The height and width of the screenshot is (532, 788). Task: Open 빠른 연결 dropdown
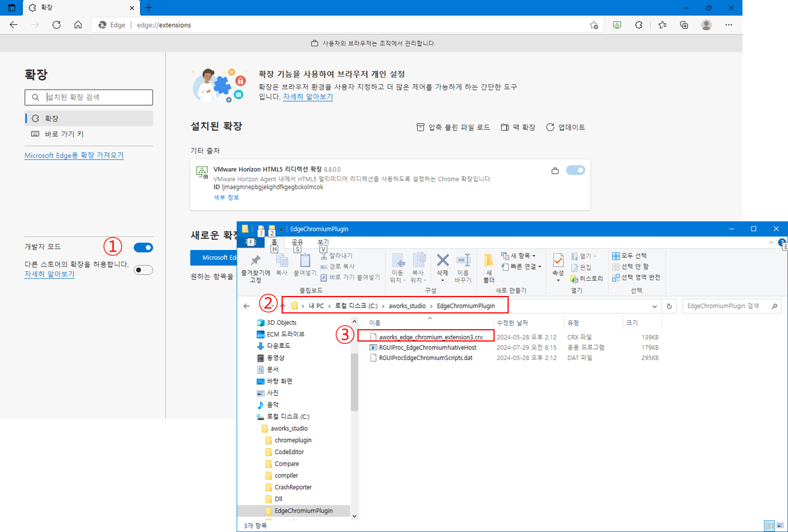521,266
